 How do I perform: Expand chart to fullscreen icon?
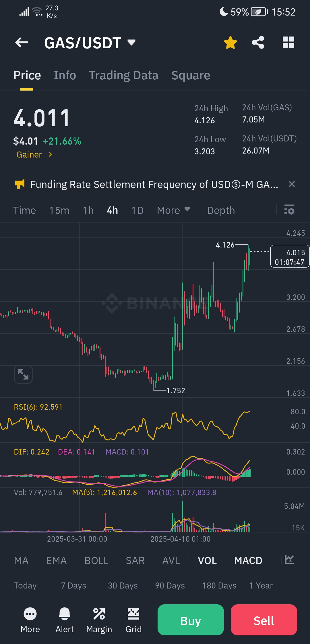tap(23, 374)
